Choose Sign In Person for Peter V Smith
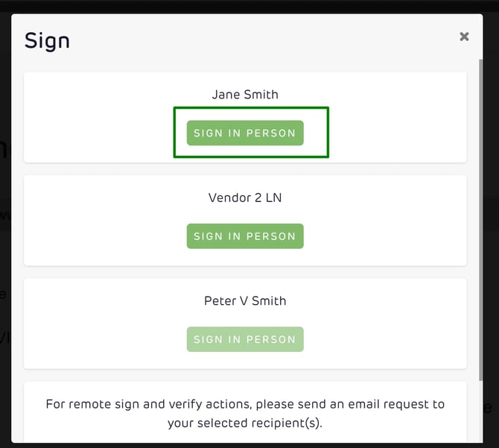Screen dimensions: 499x448 click(245, 339)
